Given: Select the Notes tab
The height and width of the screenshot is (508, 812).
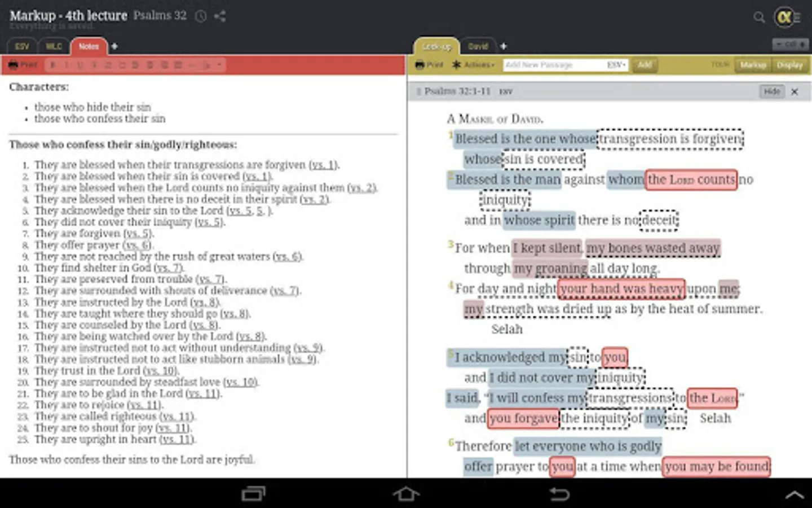Looking at the screenshot, I should 89,46.
